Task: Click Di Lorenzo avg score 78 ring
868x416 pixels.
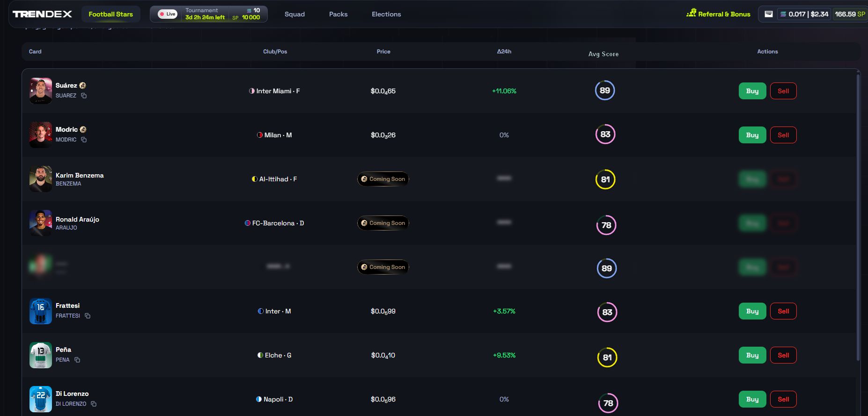Action: pyautogui.click(x=608, y=403)
